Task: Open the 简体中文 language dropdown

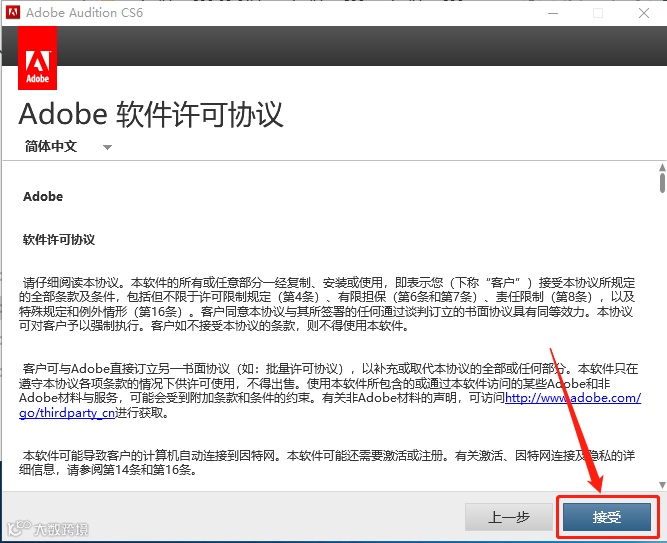Action: 68,146
